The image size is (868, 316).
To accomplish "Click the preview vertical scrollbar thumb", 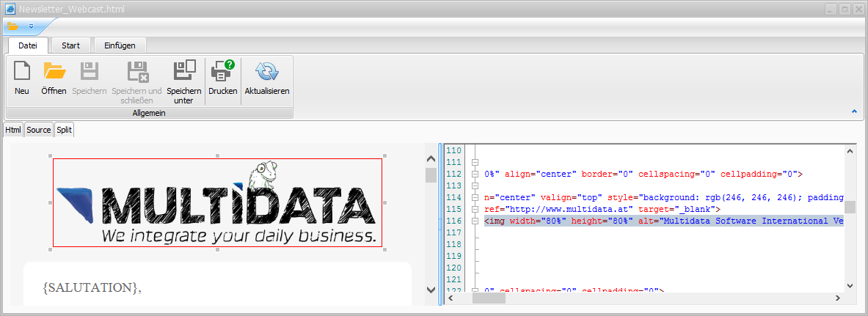I will point(431,175).
